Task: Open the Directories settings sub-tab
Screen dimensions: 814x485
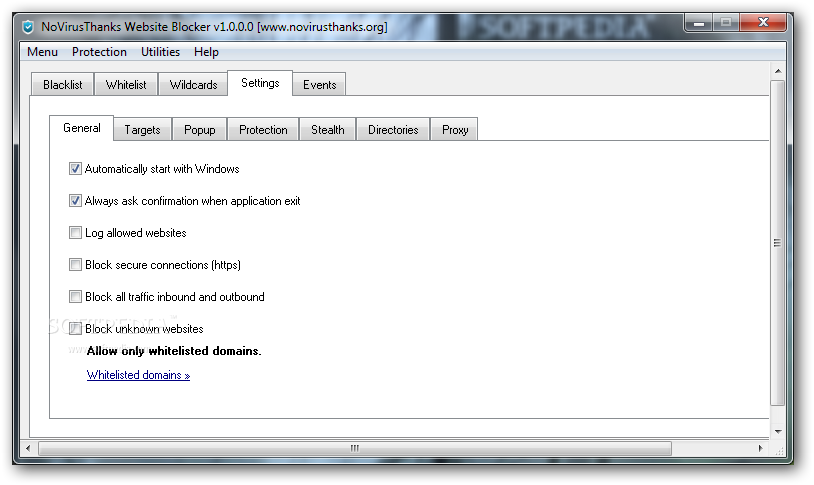Action: [x=393, y=130]
